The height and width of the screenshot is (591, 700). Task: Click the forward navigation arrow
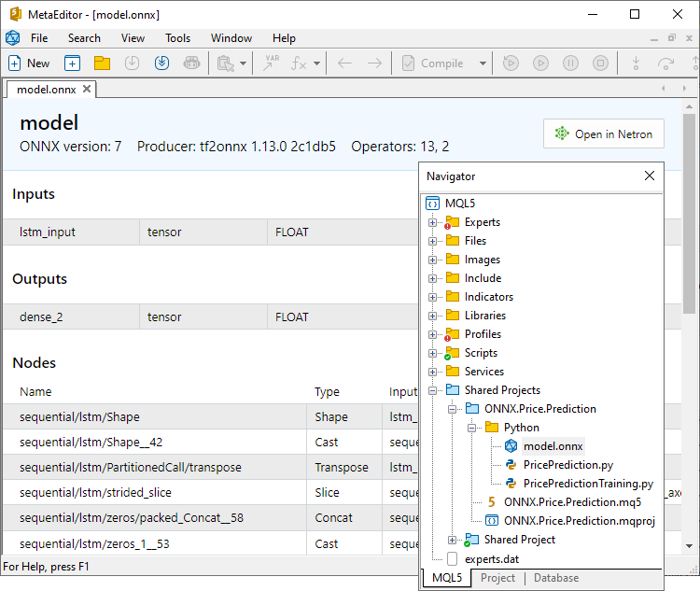tap(374, 63)
